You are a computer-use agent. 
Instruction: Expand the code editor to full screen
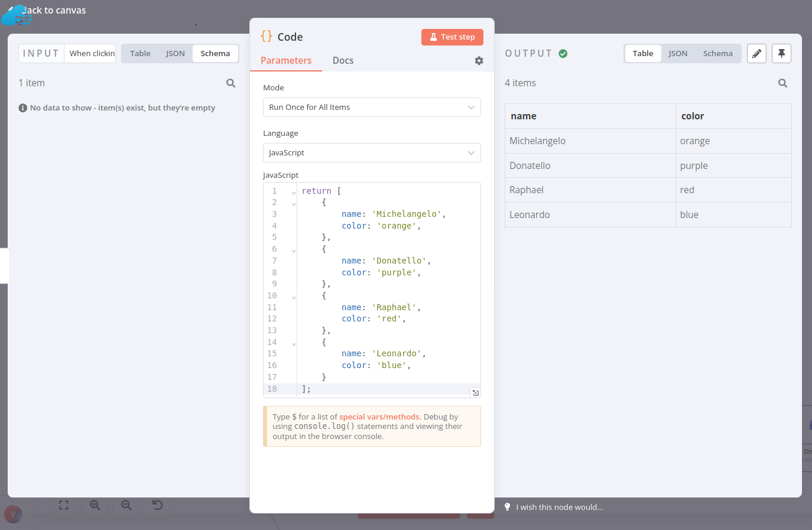[x=475, y=393]
